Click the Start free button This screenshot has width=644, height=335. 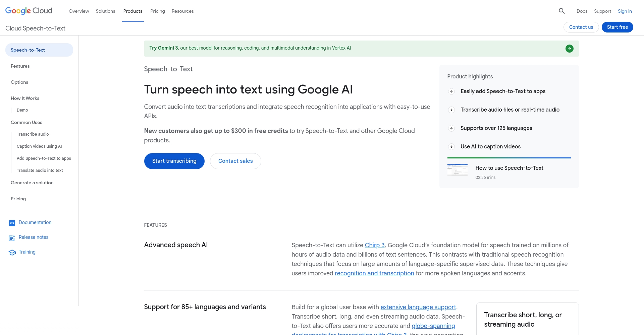(617, 27)
